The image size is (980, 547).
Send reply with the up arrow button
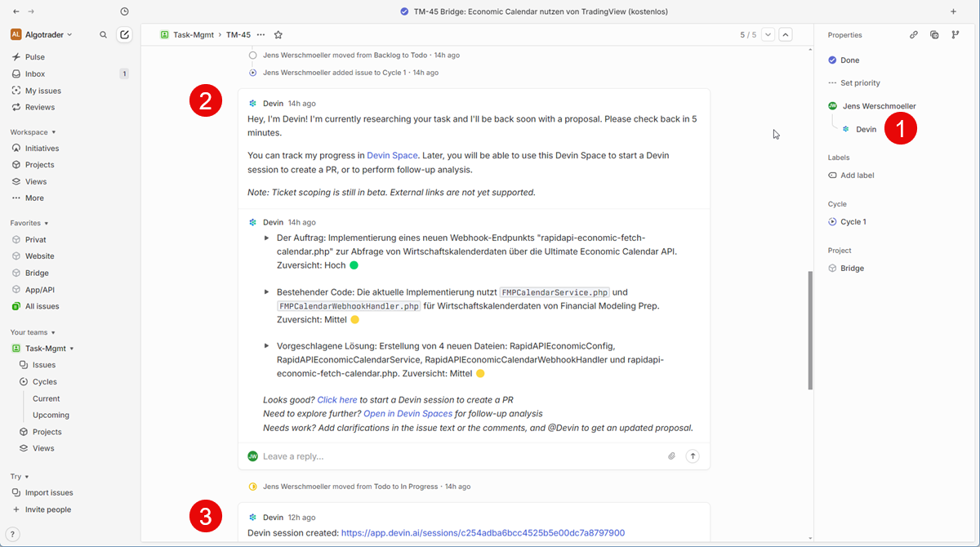point(693,456)
